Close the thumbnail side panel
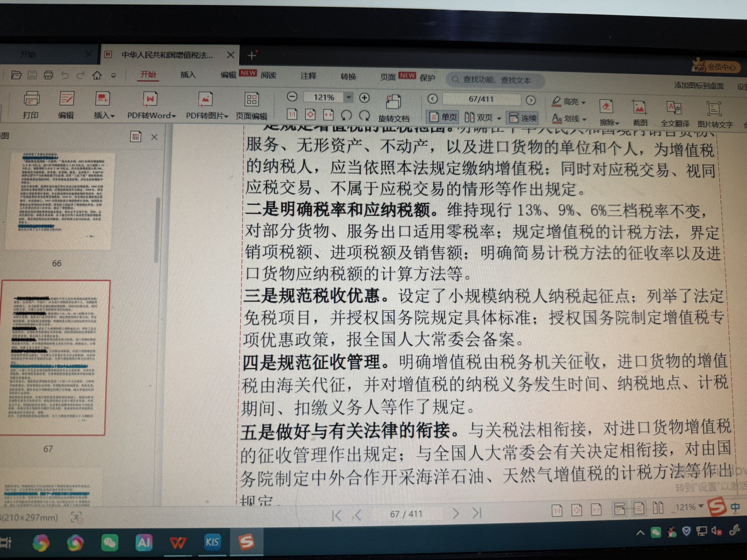747x560 pixels. pos(154,137)
